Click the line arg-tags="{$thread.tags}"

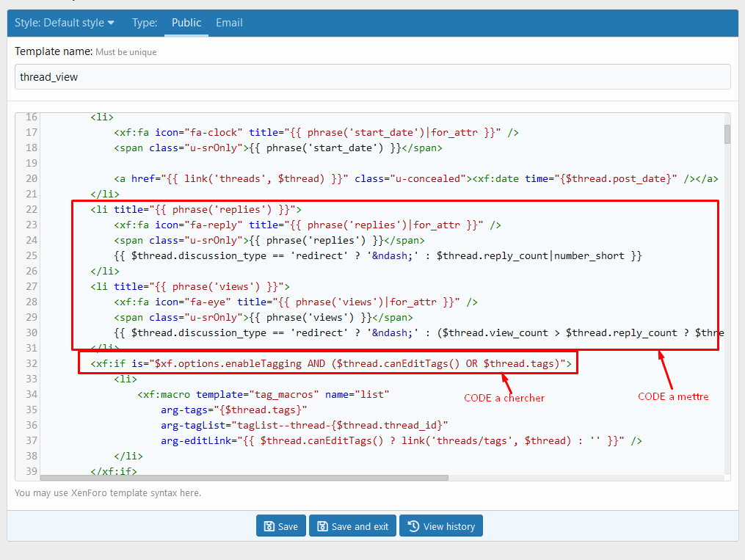pos(233,410)
